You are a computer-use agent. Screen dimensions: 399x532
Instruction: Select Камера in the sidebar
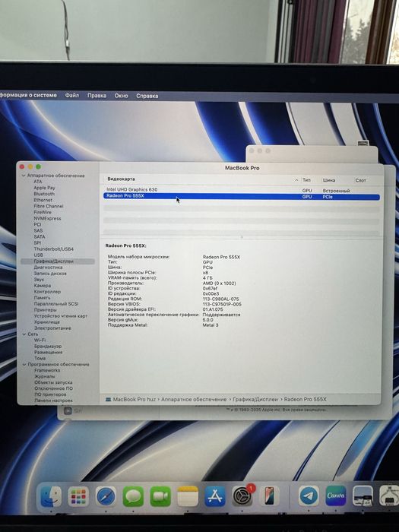[43, 286]
